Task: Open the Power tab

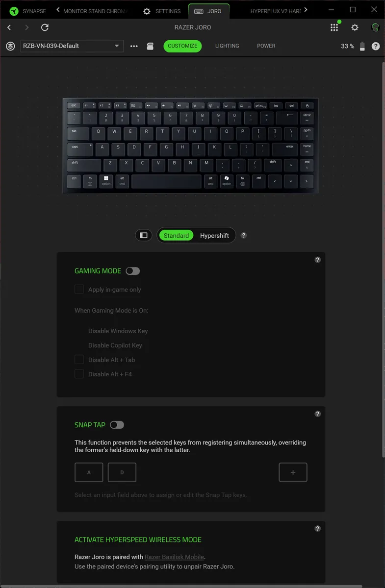Action: point(266,46)
